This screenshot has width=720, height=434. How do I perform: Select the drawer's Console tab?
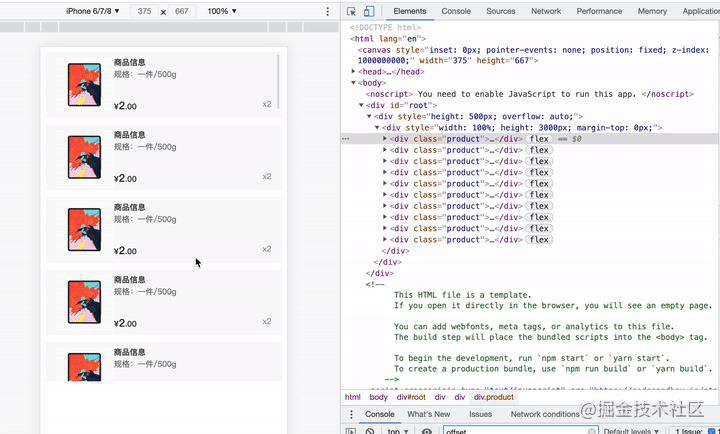pyautogui.click(x=380, y=414)
